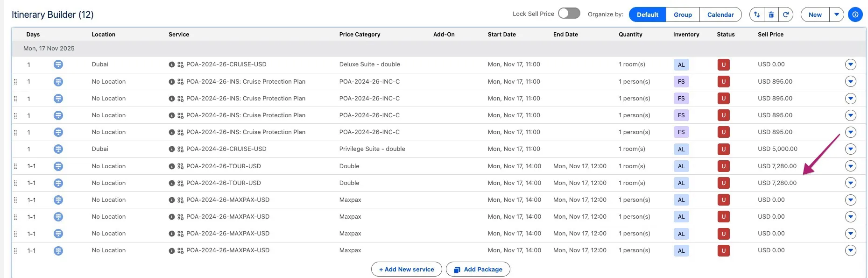
Task: Click AL inventory badge on Deluxe Suite row
Action: tap(681, 65)
